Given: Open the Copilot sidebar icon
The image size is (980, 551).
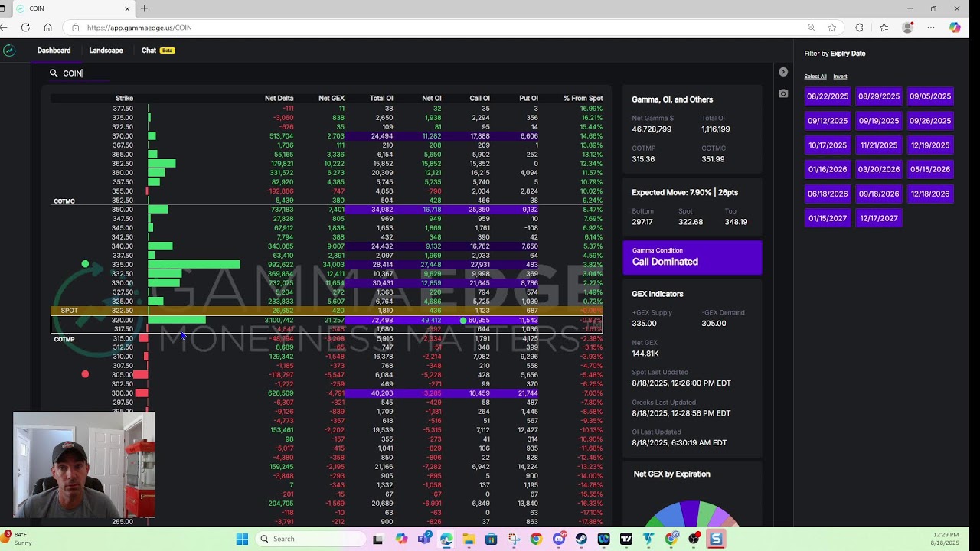Looking at the screenshot, I should pyautogui.click(x=955, y=28).
